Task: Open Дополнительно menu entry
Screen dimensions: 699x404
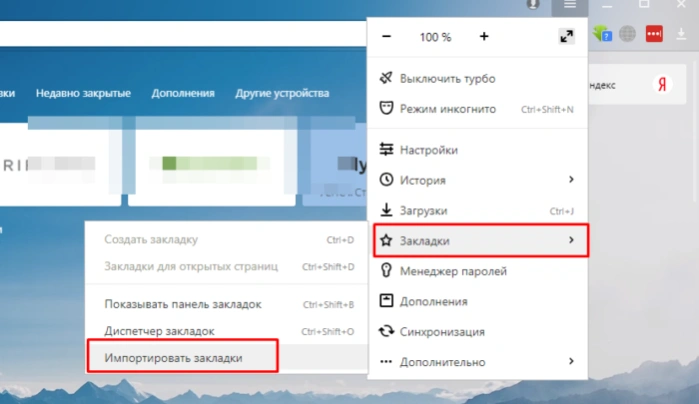Action: (477, 362)
